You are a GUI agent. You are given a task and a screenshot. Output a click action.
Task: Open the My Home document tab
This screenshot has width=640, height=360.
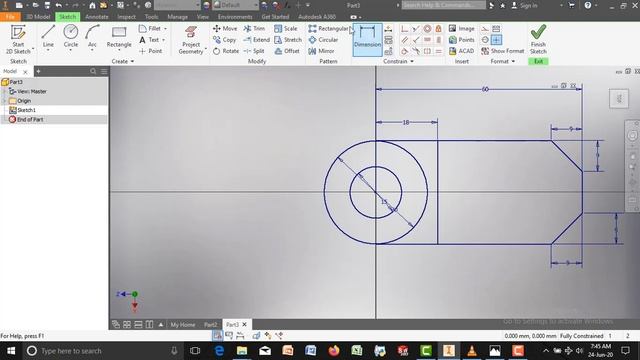[182, 324]
